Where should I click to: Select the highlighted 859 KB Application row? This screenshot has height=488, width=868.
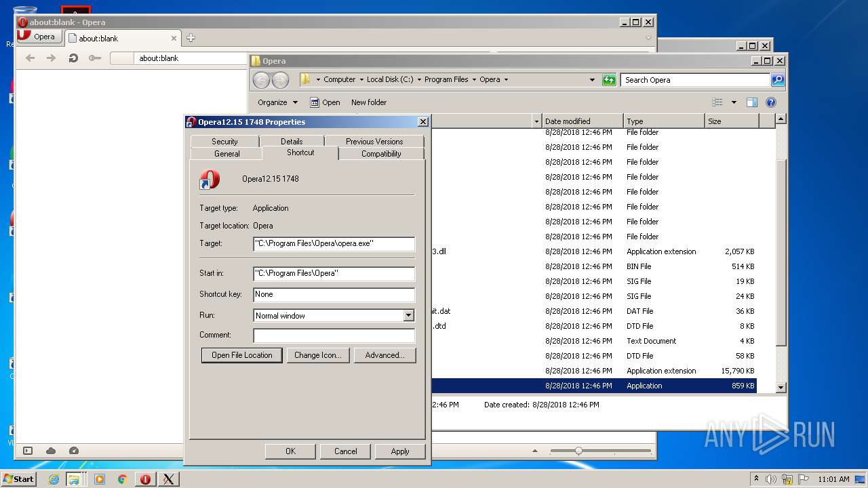tap(594, 386)
